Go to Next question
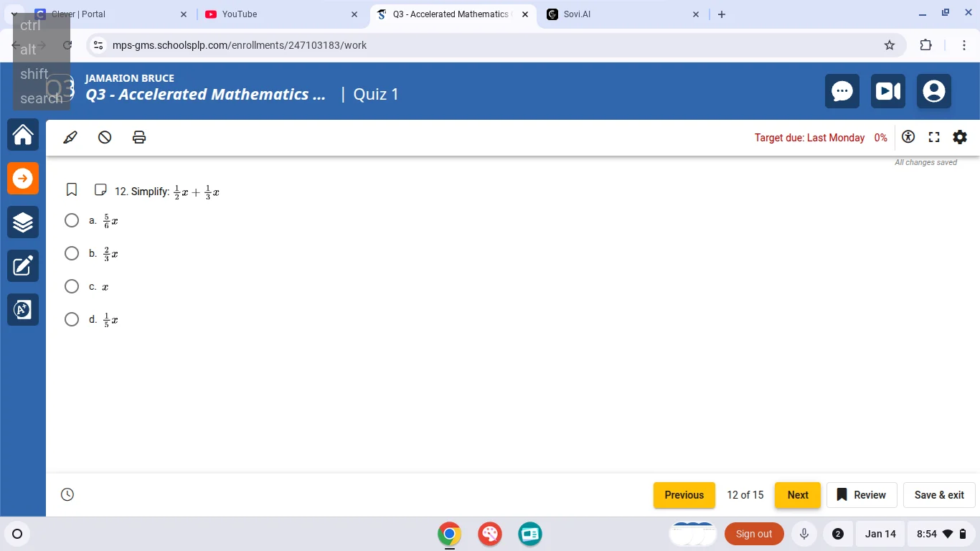980x551 pixels. point(798,495)
